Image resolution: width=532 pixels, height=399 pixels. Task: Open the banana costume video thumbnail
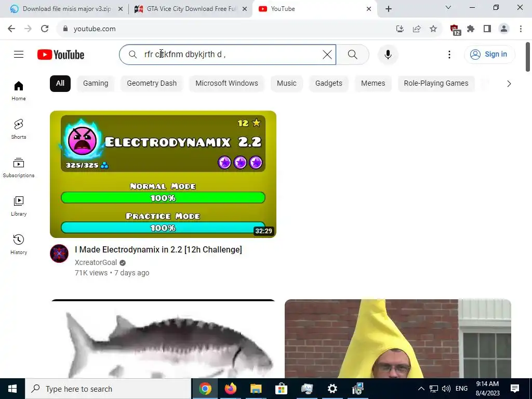397,339
